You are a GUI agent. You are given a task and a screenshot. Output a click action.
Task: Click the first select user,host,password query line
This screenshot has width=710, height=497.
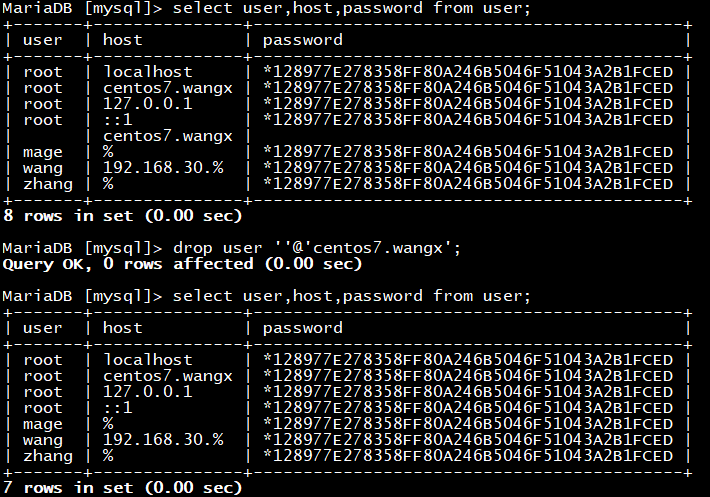pyautogui.click(x=266, y=8)
